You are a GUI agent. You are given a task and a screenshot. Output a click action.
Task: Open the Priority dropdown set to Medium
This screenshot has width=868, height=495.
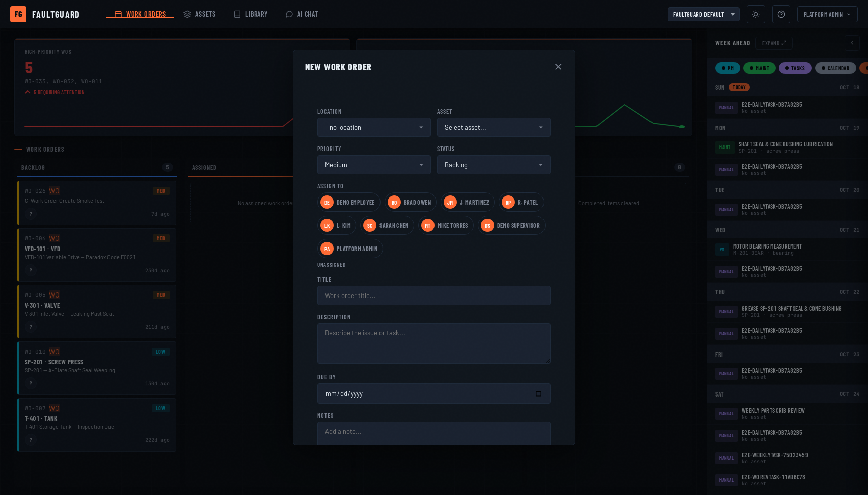click(x=374, y=165)
